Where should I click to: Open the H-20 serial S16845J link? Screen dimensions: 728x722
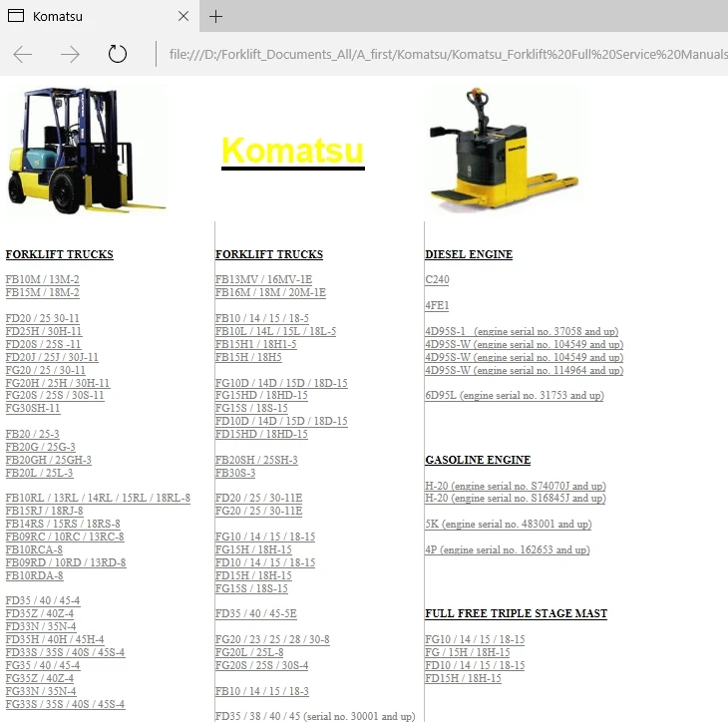point(516,499)
